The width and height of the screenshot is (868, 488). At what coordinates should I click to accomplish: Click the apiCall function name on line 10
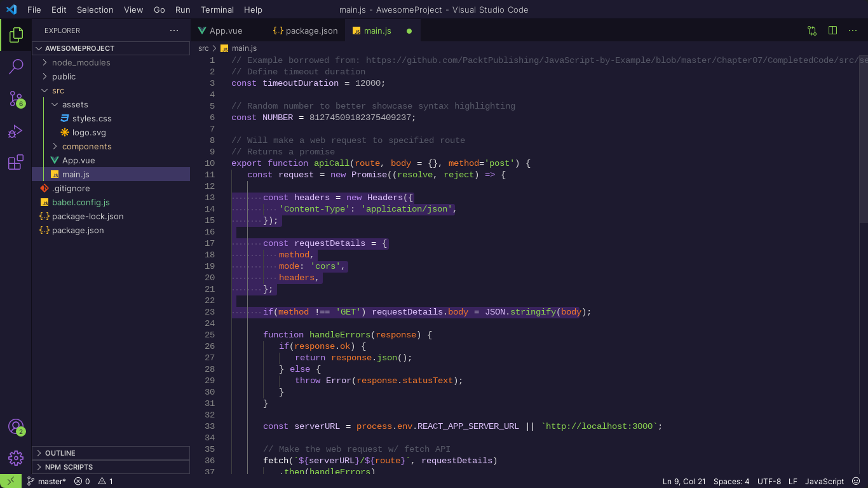pyautogui.click(x=332, y=163)
